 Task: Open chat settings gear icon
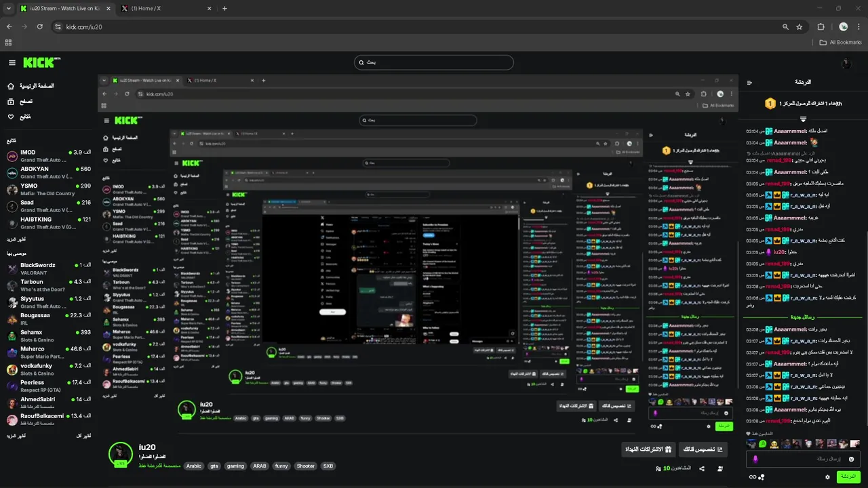[x=827, y=477]
